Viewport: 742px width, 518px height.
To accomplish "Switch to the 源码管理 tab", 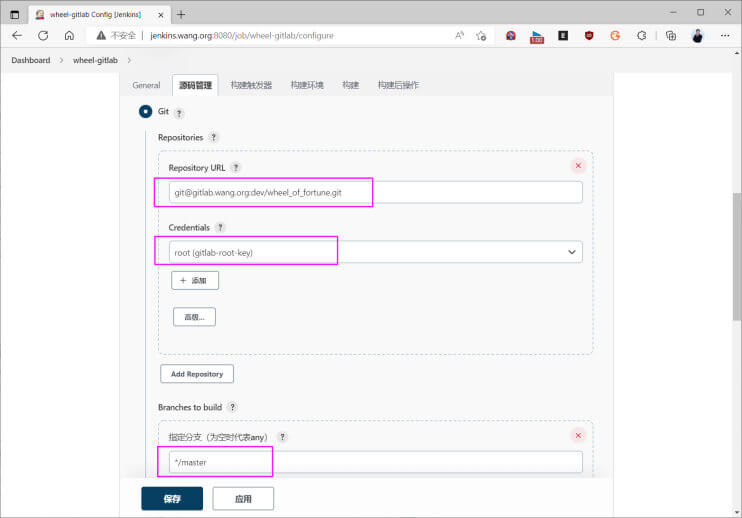I will (x=195, y=85).
